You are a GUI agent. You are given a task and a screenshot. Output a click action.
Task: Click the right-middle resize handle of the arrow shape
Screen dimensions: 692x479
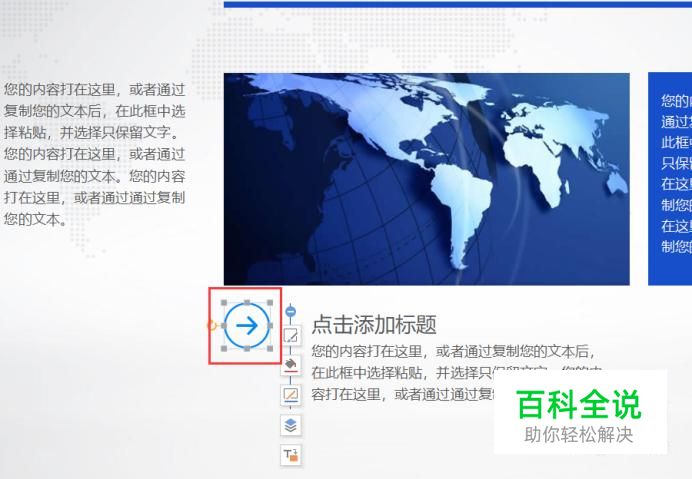click(270, 326)
